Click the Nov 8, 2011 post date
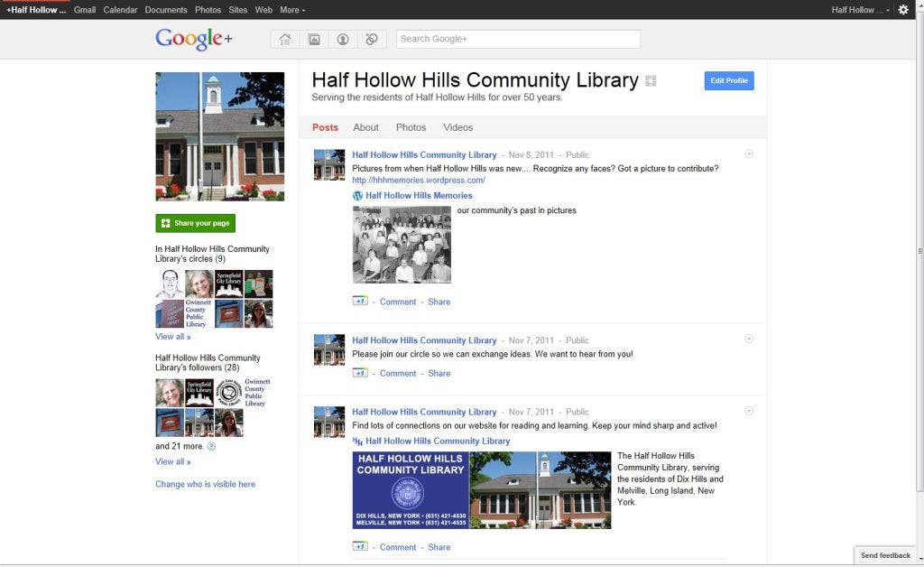Viewport: 924px width, 567px height. 531,155
